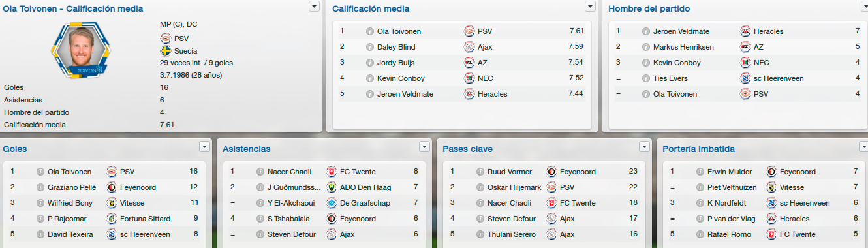Click info icon next to Daley Blind
868x248 pixels.
370,47
